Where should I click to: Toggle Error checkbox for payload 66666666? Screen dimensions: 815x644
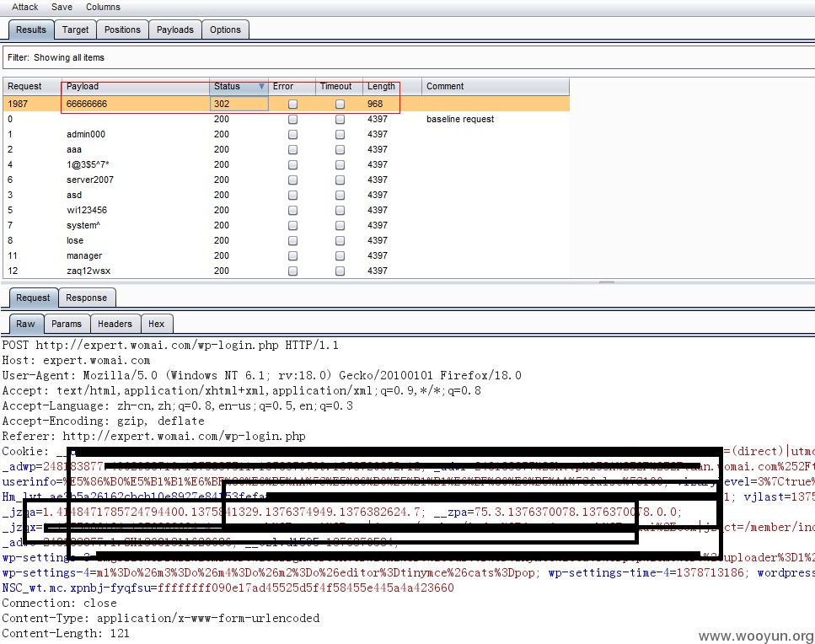[x=292, y=104]
